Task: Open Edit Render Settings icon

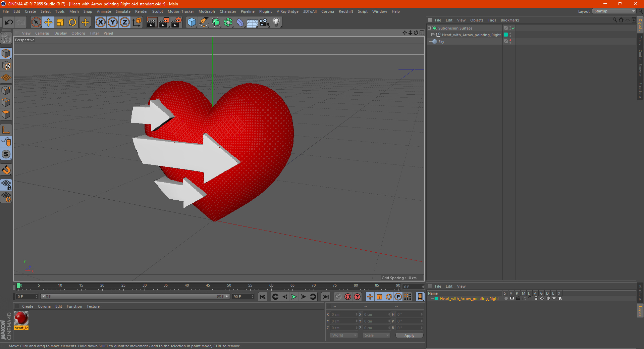Action: tap(176, 22)
